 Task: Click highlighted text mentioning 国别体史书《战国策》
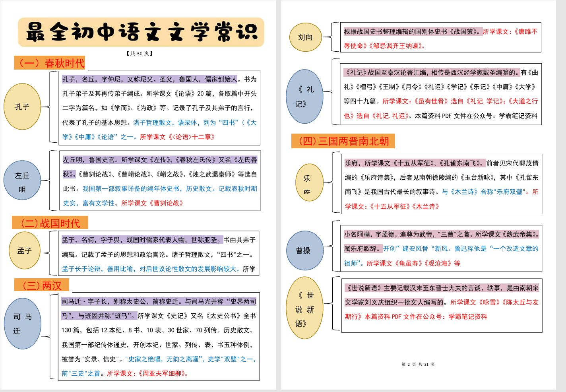coord(413,31)
